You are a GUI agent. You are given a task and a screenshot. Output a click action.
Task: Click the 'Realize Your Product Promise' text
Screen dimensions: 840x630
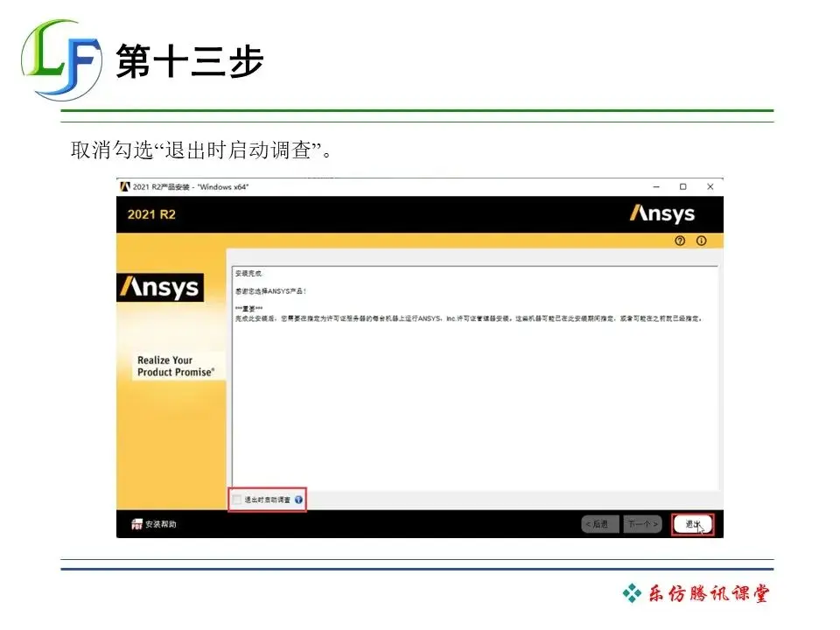pyautogui.click(x=176, y=367)
